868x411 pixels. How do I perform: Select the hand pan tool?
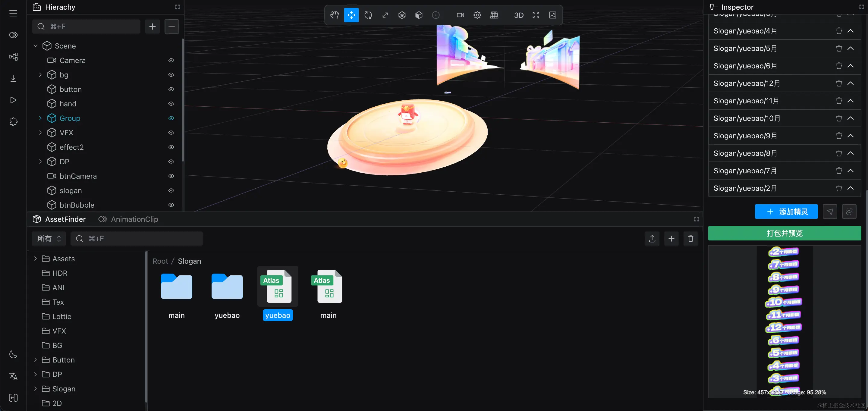tap(334, 15)
